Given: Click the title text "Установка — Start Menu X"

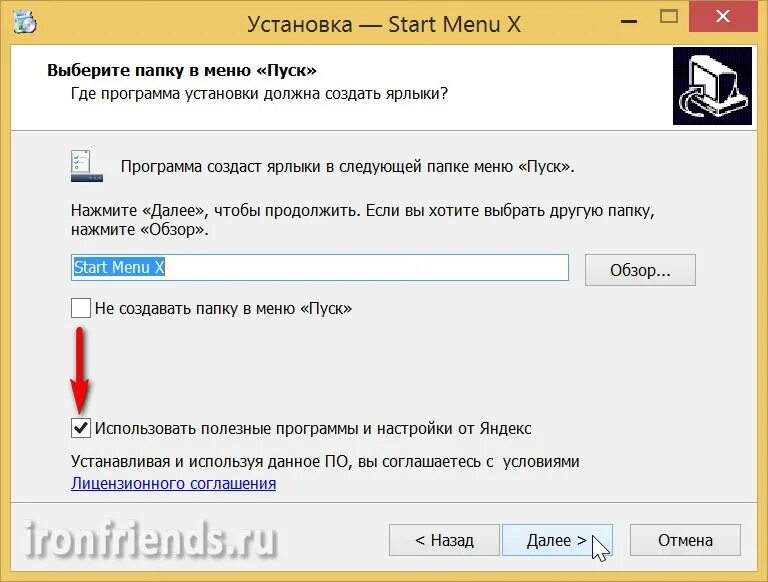Looking at the screenshot, I should (384, 24).
